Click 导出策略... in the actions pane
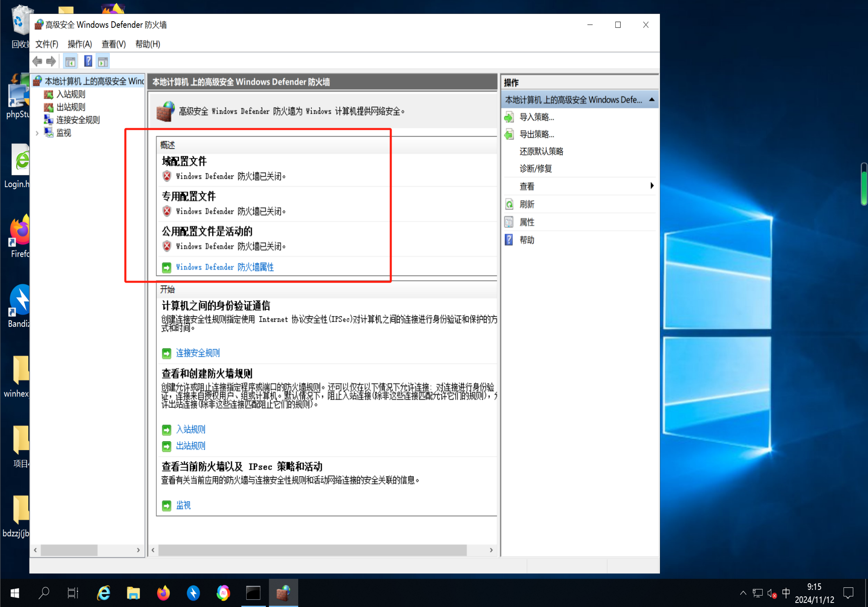The image size is (868, 607). [537, 134]
